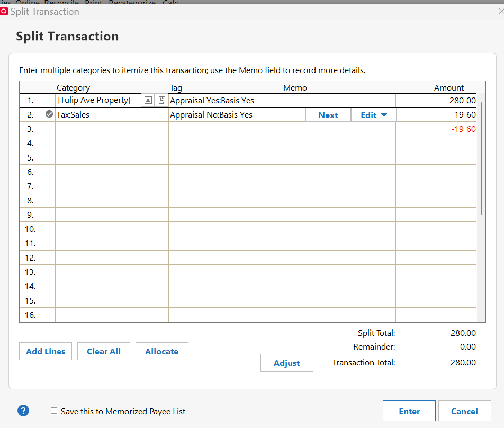The height and width of the screenshot is (428, 504).
Task: Expand the Edit dropdown arrow on line 2
Action: [x=384, y=115]
